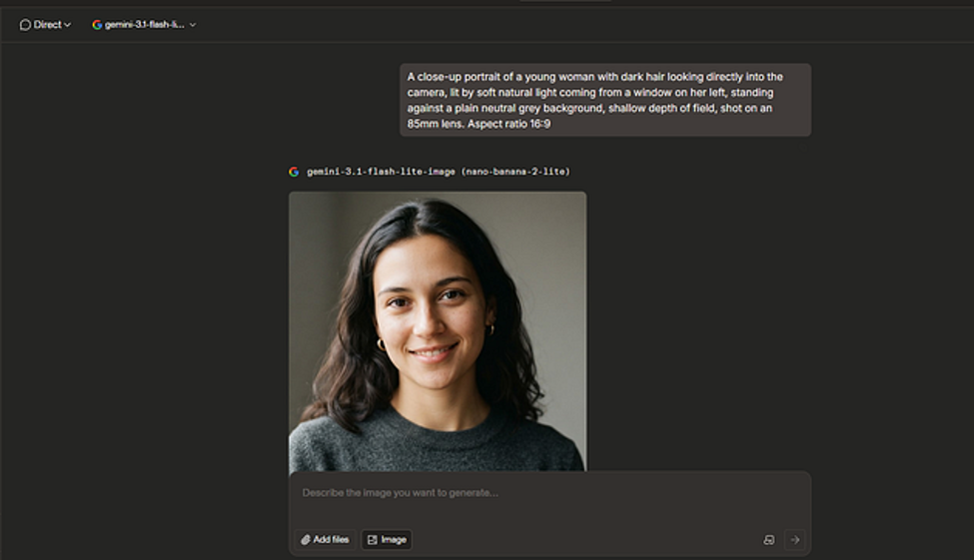This screenshot has width=974, height=560.
Task: Expand the Direct mode chevron
Action: [68, 25]
